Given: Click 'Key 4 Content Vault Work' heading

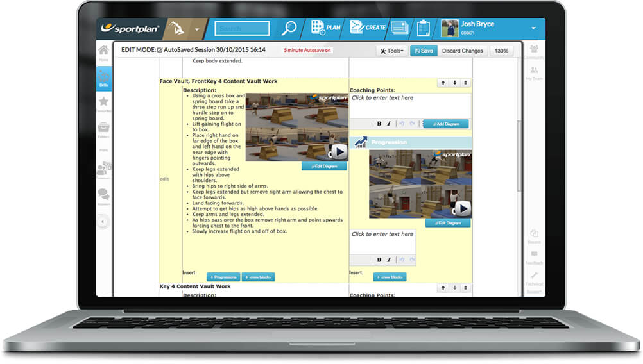Looking at the screenshot, I should (195, 286).
